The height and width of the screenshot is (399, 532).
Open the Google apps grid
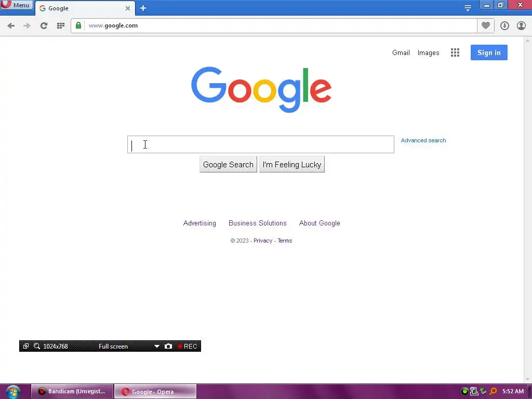pos(455,52)
